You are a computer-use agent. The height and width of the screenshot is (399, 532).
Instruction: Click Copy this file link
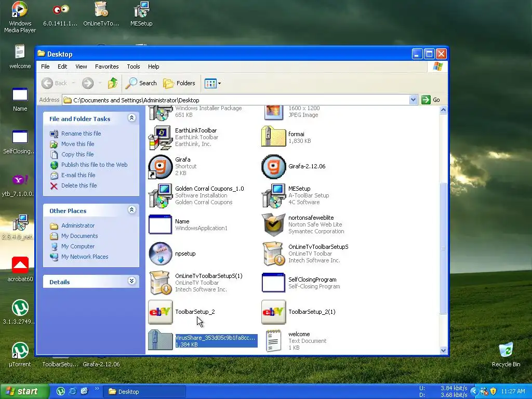click(77, 154)
